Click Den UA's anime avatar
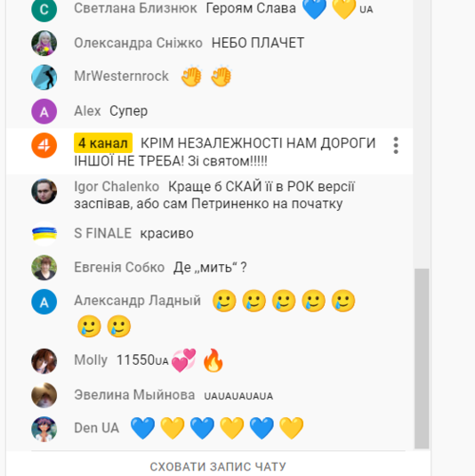This screenshot has width=475, height=476. click(44, 429)
